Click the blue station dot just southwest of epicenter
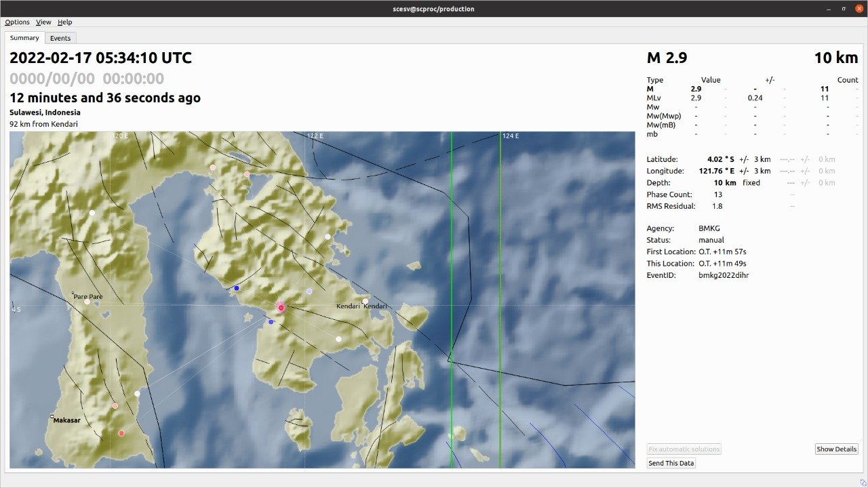The image size is (868, 488). coord(271,322)
